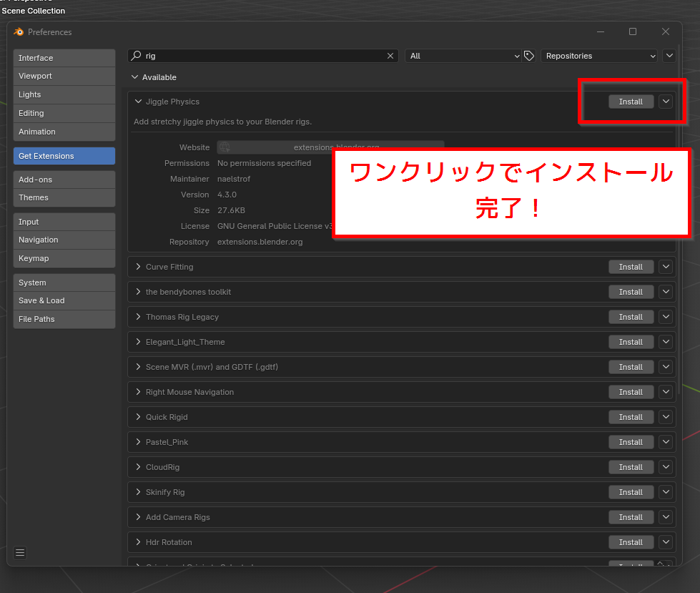Switch to the Add-ons tab

coord(64,180)
